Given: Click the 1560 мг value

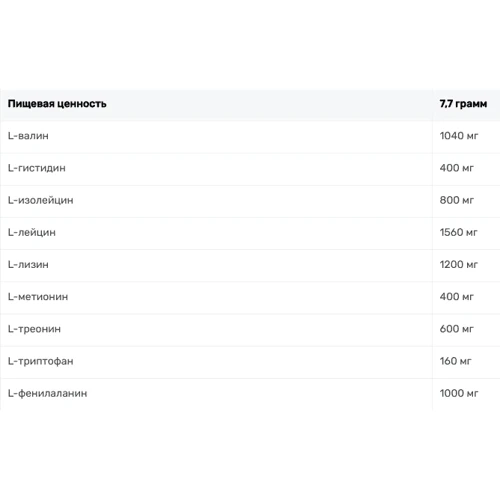Looking at the screenshot, I should (x=458, y=232).
